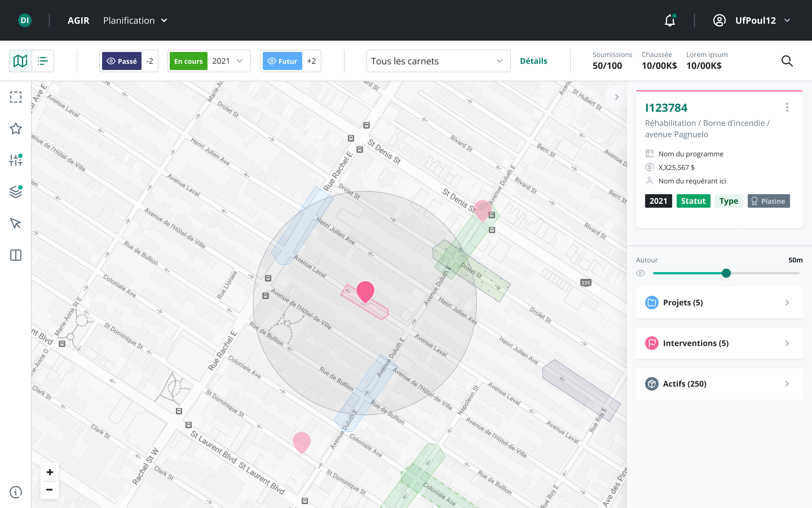Collapse the side panel with arrow

tap(616, 97)
